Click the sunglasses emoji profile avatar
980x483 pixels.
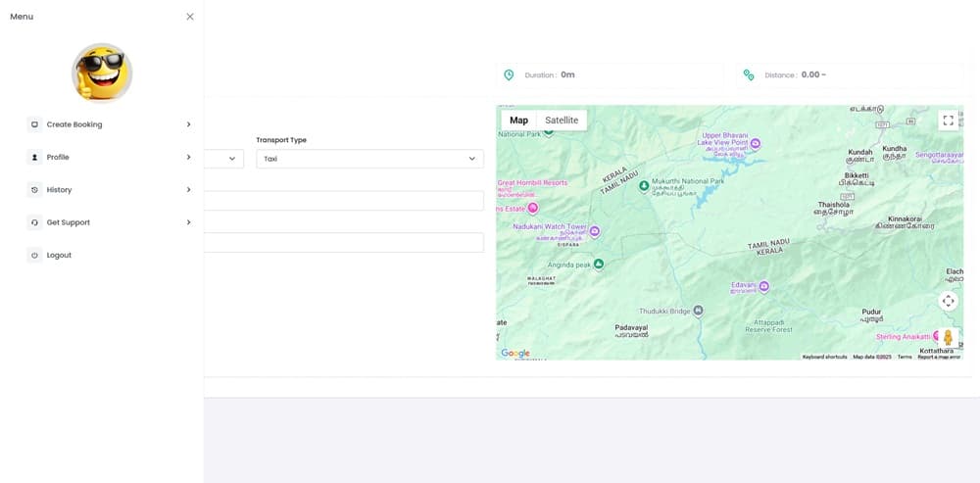[x=102, y=72]
